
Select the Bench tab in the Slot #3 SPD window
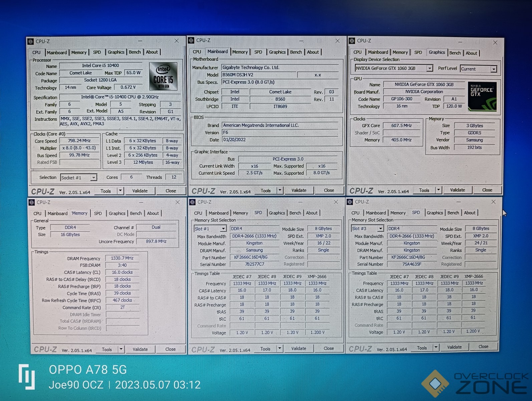[x=453, y=213]
